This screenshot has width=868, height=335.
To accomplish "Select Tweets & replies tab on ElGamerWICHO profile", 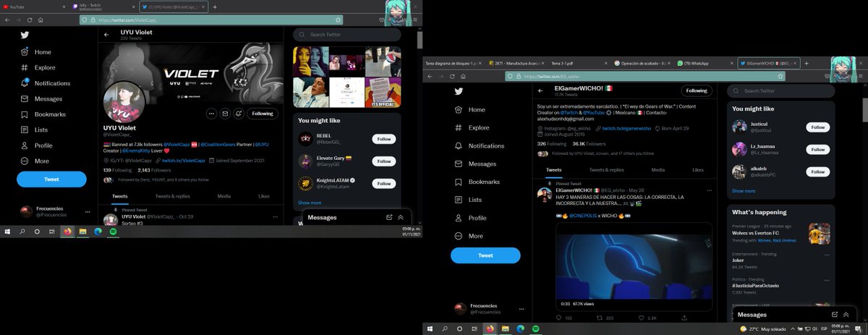I will pos(607,169).
